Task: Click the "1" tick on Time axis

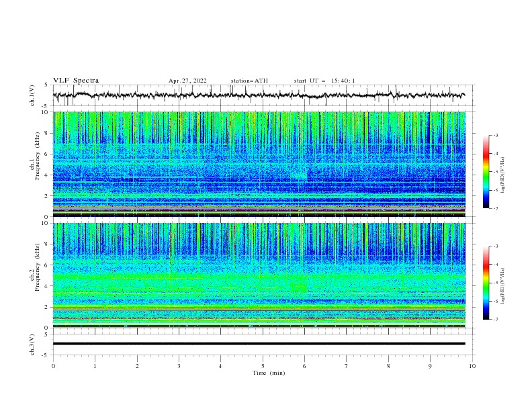Action: tap(95, 366)
